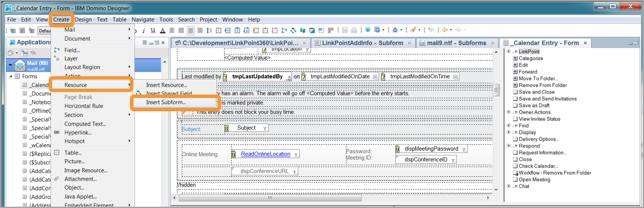
Task: Expand the Owner Actions group
Action: click(x=508, y=112)
